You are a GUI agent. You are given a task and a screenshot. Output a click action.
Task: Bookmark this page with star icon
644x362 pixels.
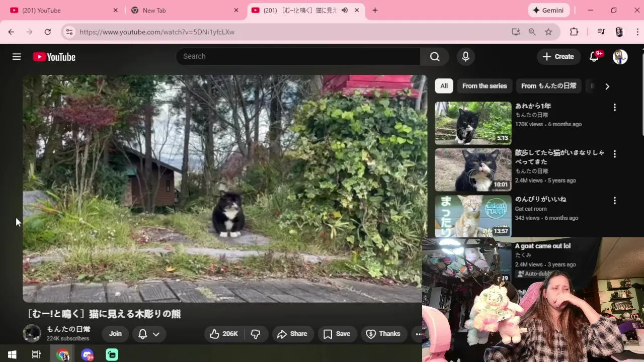[x=548, y=32]
